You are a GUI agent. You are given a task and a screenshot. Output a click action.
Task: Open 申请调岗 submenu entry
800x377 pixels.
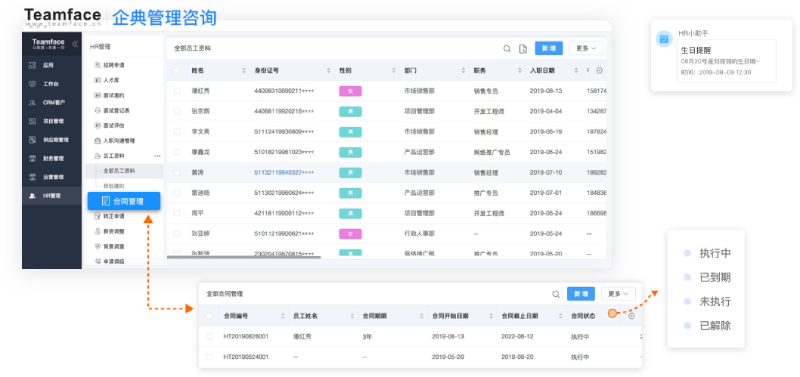click(x=113, y=261)
